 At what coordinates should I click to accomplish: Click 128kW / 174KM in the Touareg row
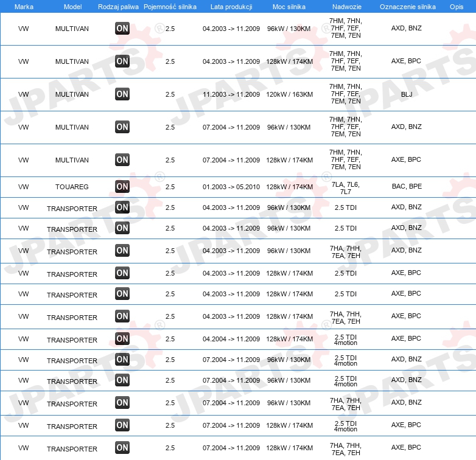pyautogui.click(x=289, y=187)
